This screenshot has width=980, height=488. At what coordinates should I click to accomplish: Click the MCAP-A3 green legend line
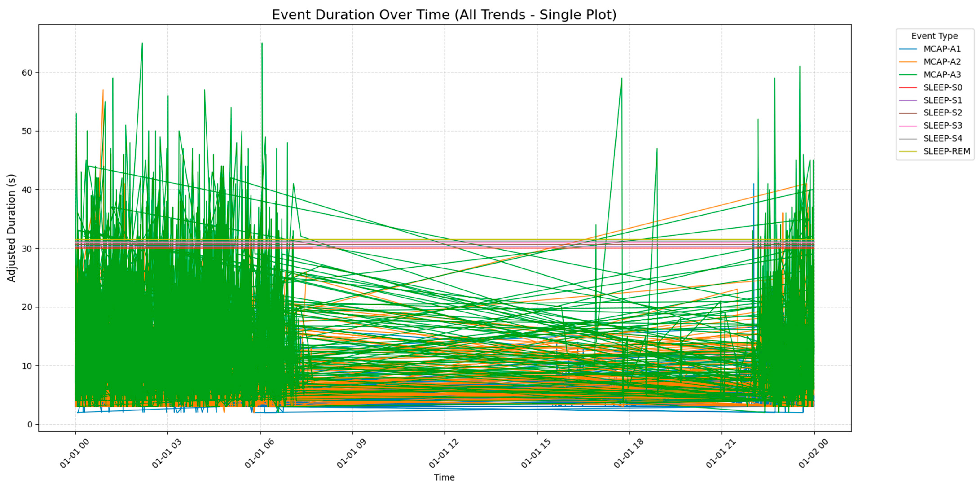click(908, 75)
